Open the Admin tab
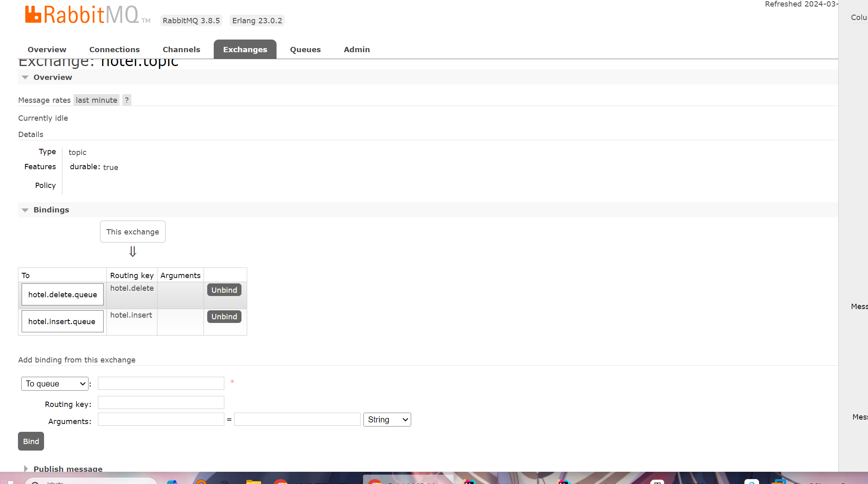This screenshot has width=868, height=484. 356,49
